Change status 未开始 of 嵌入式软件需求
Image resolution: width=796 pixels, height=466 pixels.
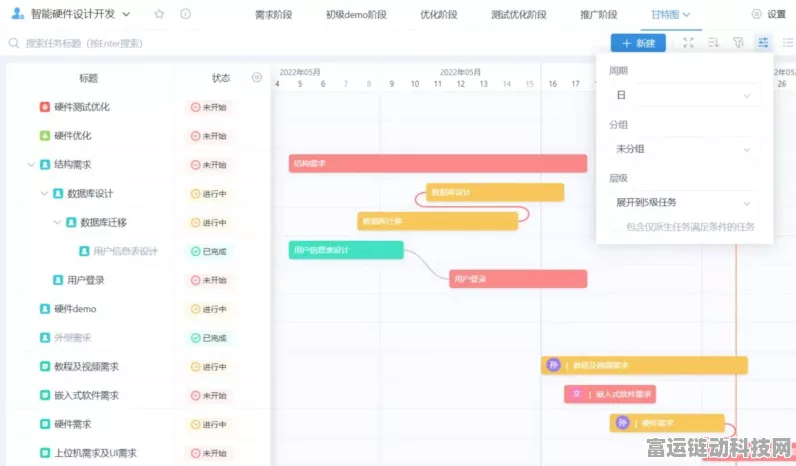coord(209,395)
